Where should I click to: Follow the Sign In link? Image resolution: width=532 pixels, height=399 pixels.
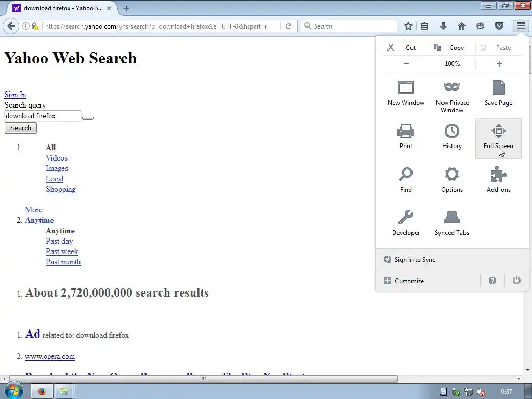click(15, 95)
